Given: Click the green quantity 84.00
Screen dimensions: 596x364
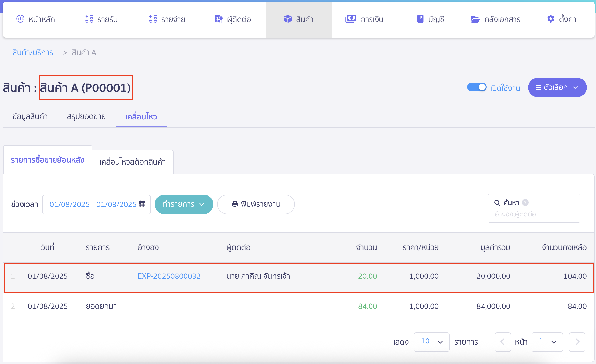Looking at the screenshot, I should 367,306.
